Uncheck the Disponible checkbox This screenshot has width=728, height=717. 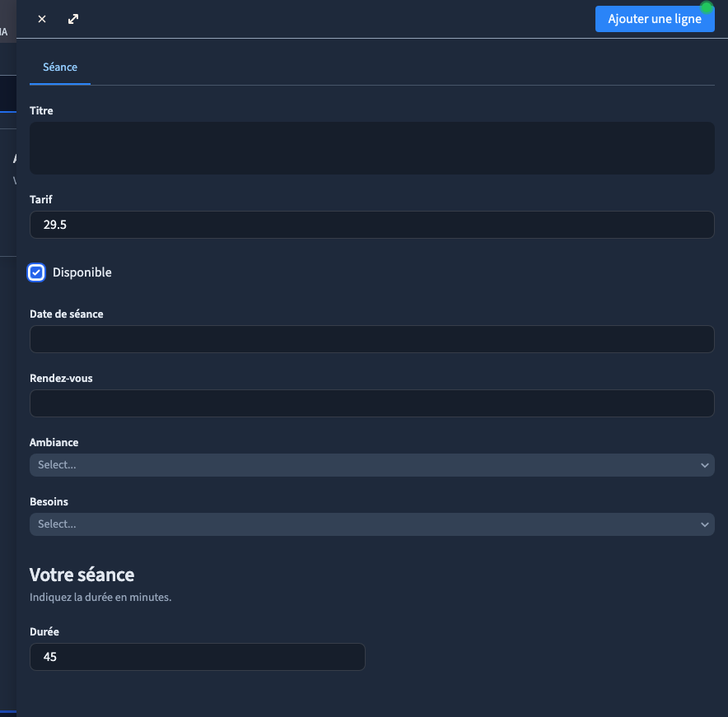(x=36, y=272)
